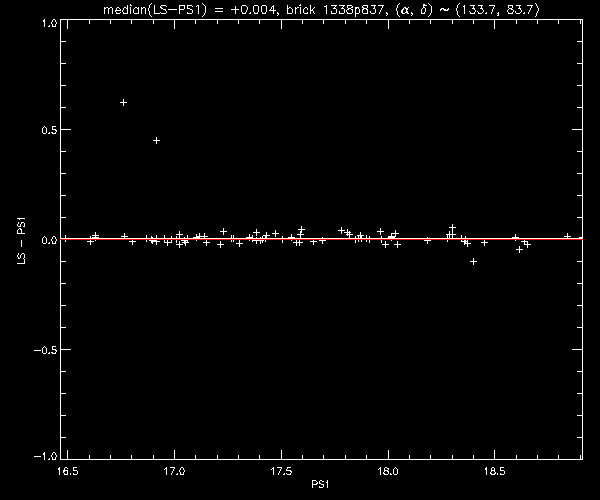
Task: Click the y-axis tick label 0.0
Action: pyautogui.click(x=49, y=240)
